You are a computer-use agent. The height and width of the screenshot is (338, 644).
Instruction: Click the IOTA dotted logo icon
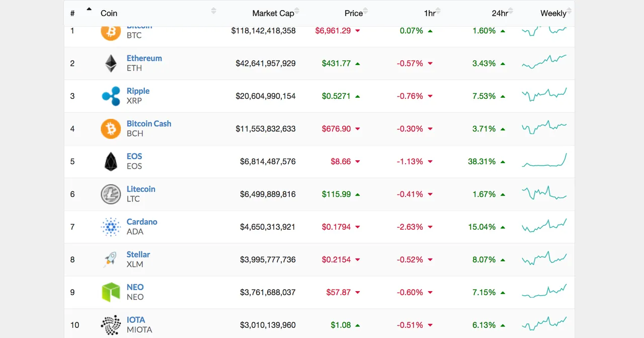[111, 325]
